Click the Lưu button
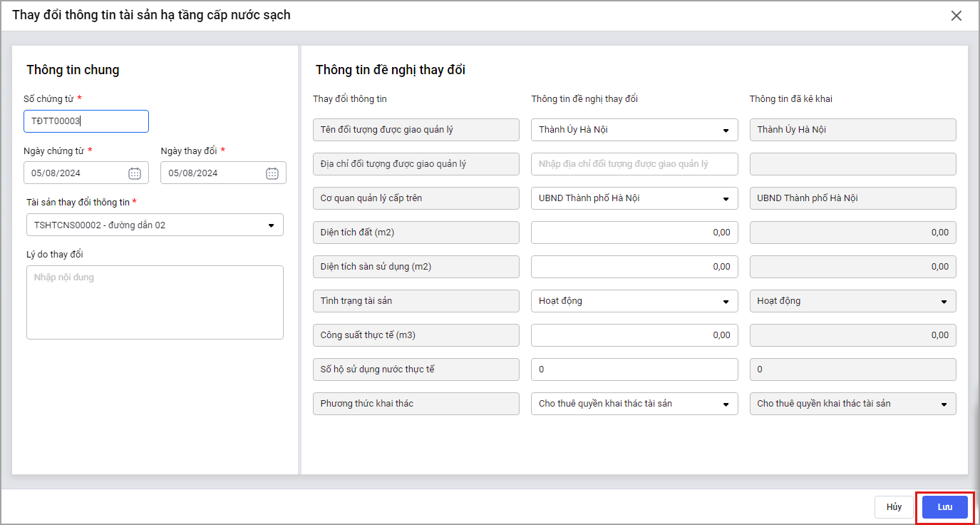The height and width of the screenshot is (525, 980). tap(944, 507)
